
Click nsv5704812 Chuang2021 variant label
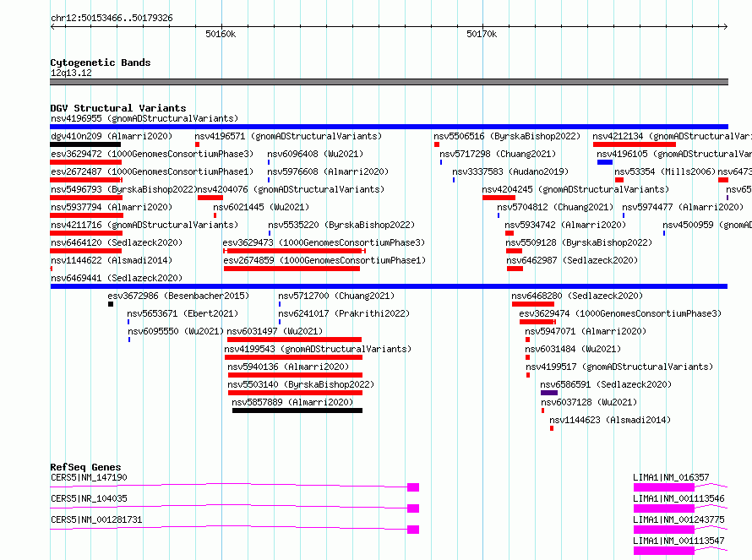point(555,207)
